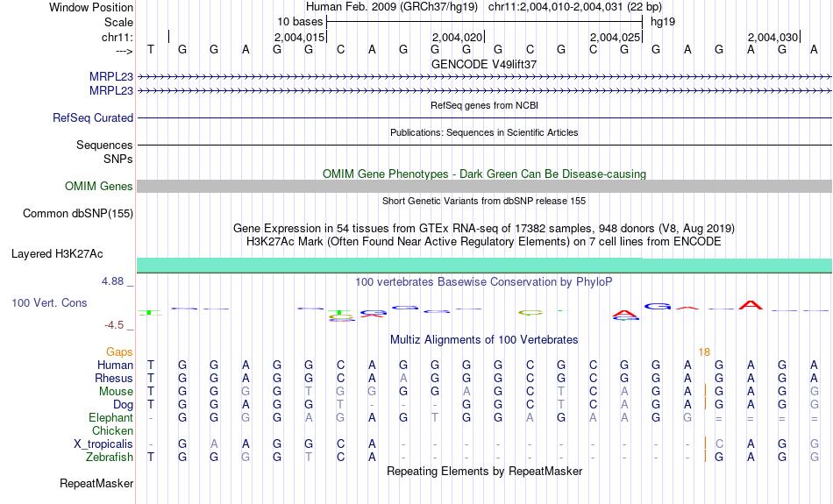Click the hg19 label beside the scale bar
833x504 pixels.
[663, 22]
